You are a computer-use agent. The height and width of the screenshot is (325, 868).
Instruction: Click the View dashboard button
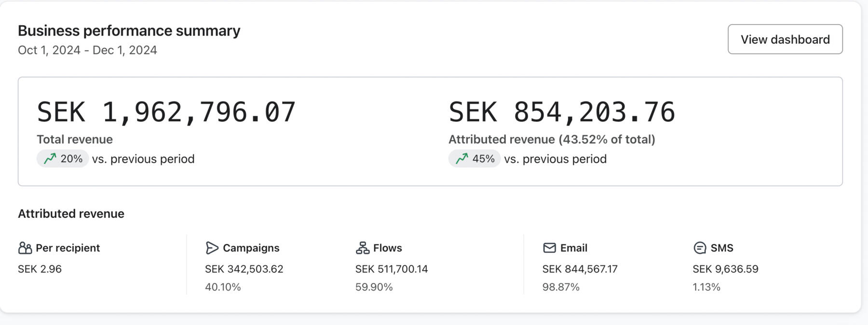pos(785,39)
